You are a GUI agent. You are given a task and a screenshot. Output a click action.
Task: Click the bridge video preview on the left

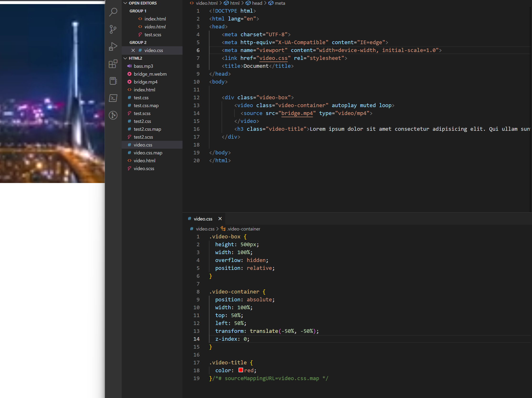(x=52, y=93)
